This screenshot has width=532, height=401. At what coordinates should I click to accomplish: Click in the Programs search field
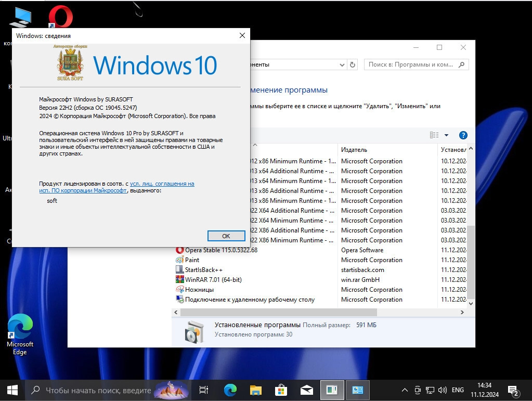[x=411, y=65]
